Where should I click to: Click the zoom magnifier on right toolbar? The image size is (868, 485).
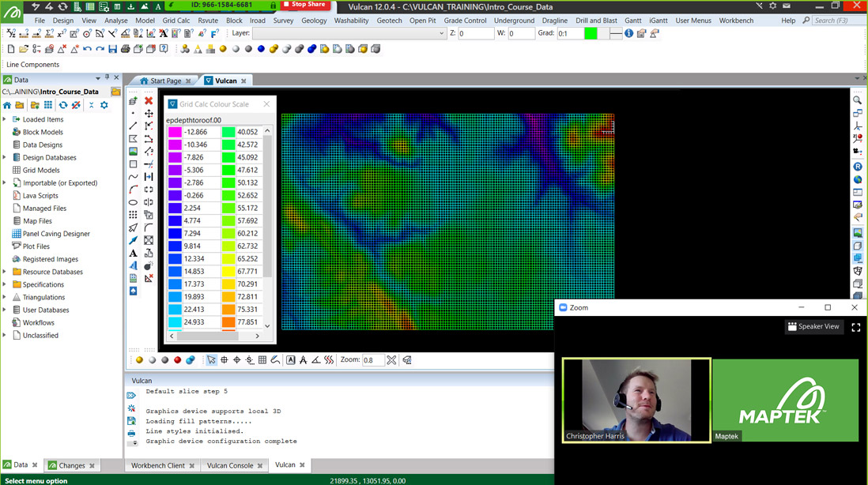point(858,100)
